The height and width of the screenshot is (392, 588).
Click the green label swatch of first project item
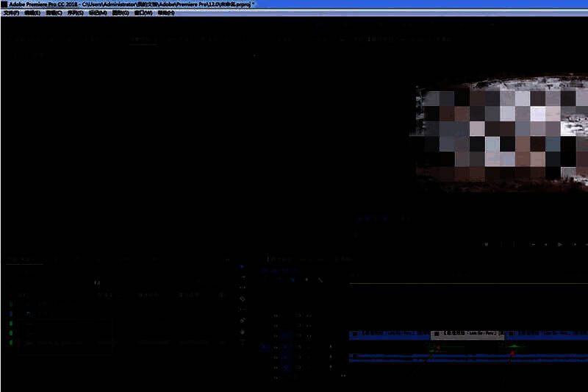(x=11, y=302)
